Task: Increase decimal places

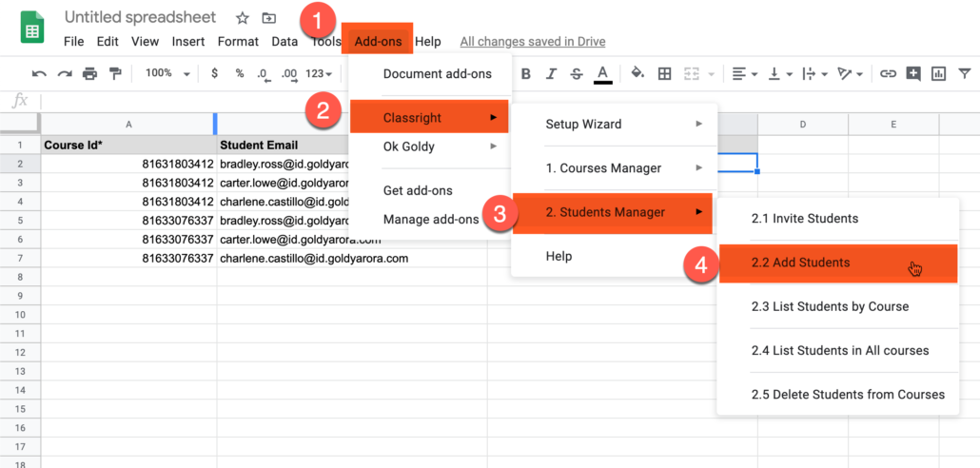Action: point(289,74)
